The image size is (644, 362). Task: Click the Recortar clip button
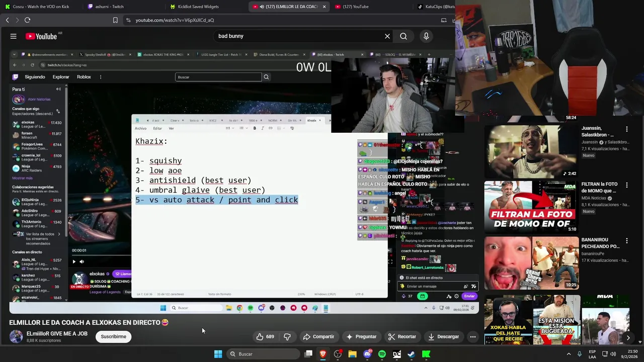[x=402, y=337]
